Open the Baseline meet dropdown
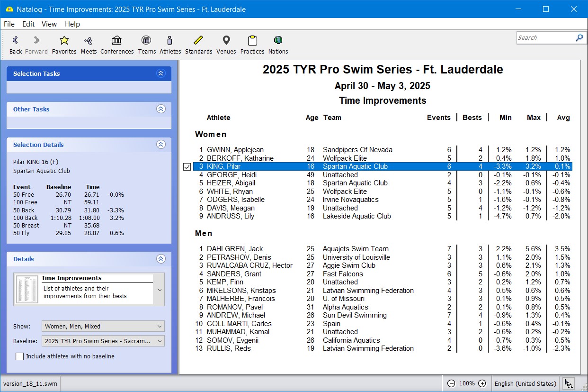Image resolution: width=588 pixels, height=392 pixels. pos(103,341)
